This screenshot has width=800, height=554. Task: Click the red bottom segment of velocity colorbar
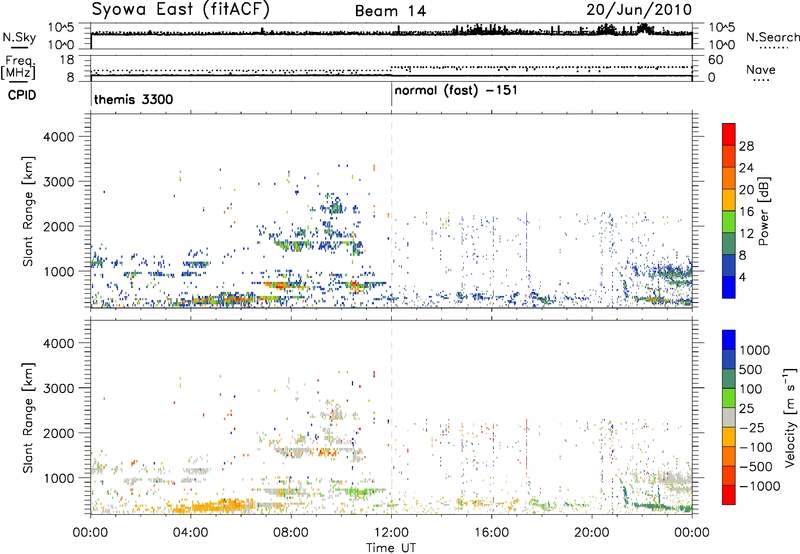point(729,495)
